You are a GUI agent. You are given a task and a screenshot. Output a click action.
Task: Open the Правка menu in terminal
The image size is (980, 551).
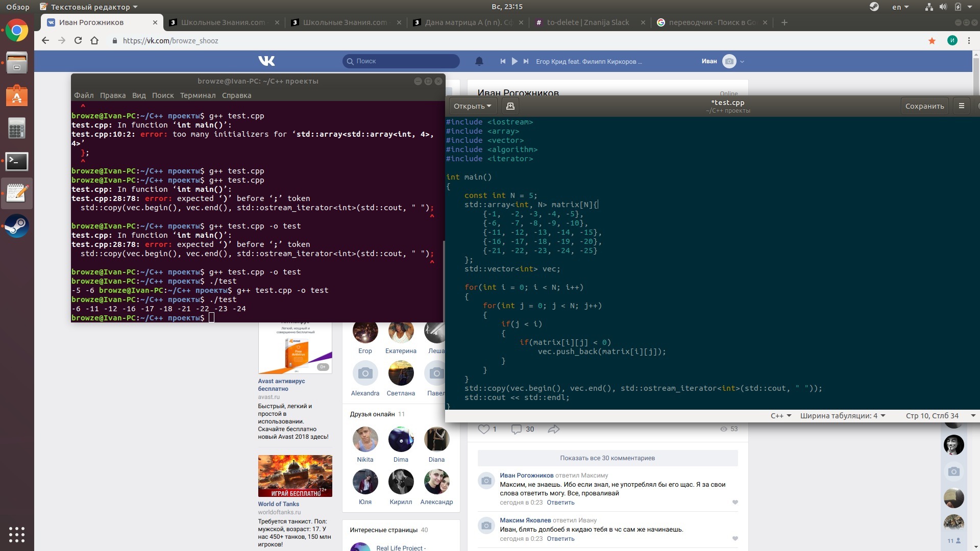(x=112, y=95)
